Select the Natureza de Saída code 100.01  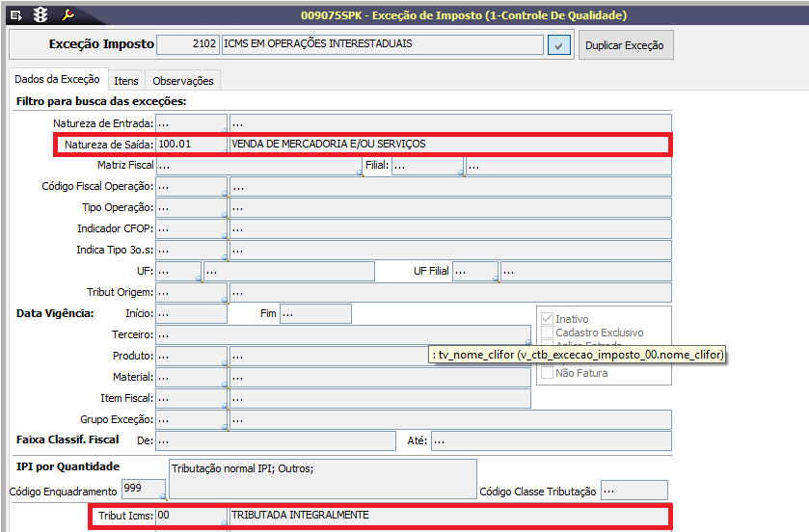pos(191,145)
